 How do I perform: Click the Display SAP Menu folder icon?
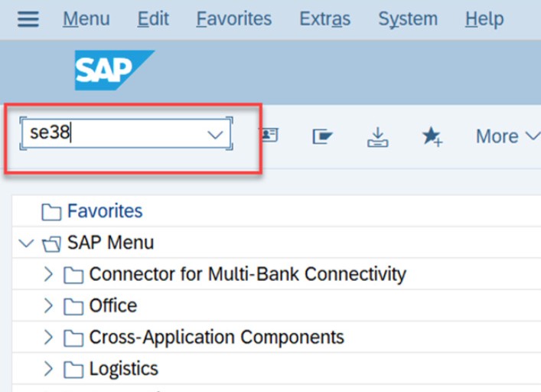(323, 136)
